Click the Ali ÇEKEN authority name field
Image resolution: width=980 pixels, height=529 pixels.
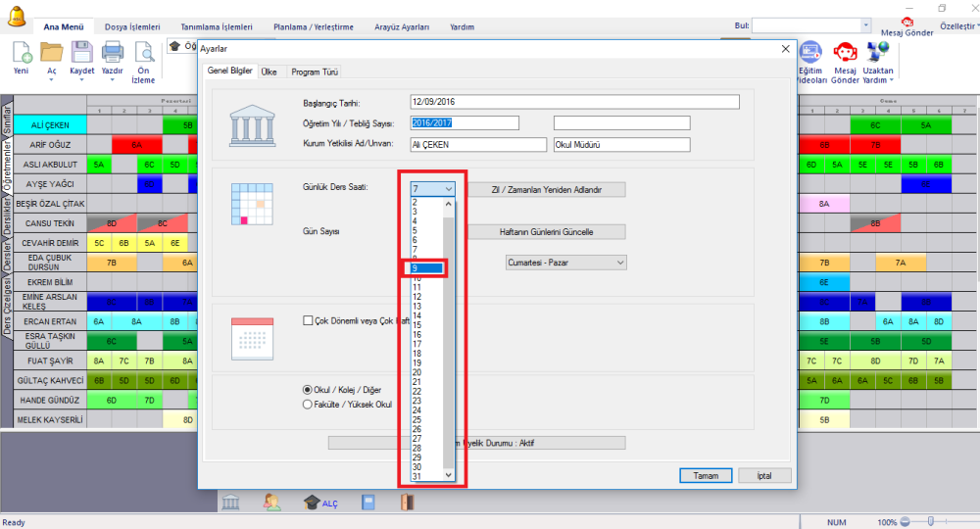pos(478,145)
